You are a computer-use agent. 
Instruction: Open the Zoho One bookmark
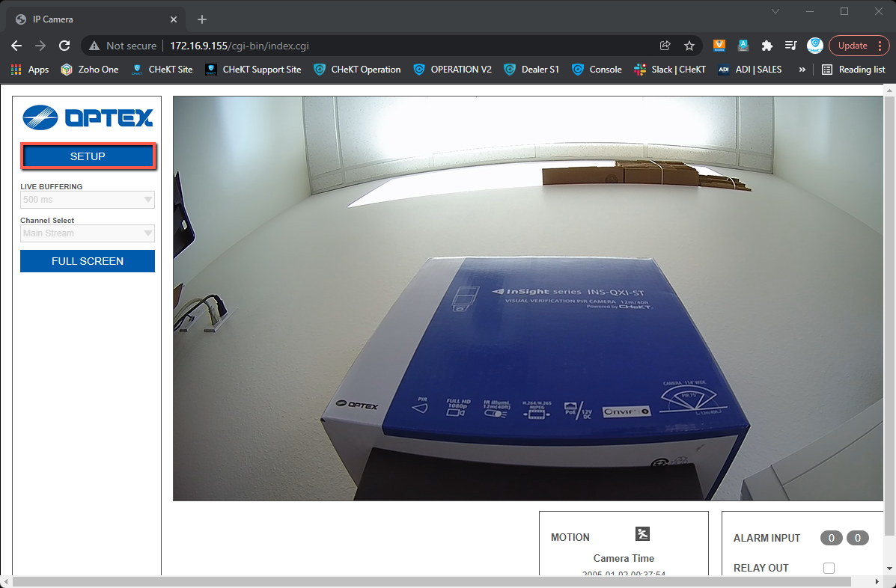click(91, 70)
